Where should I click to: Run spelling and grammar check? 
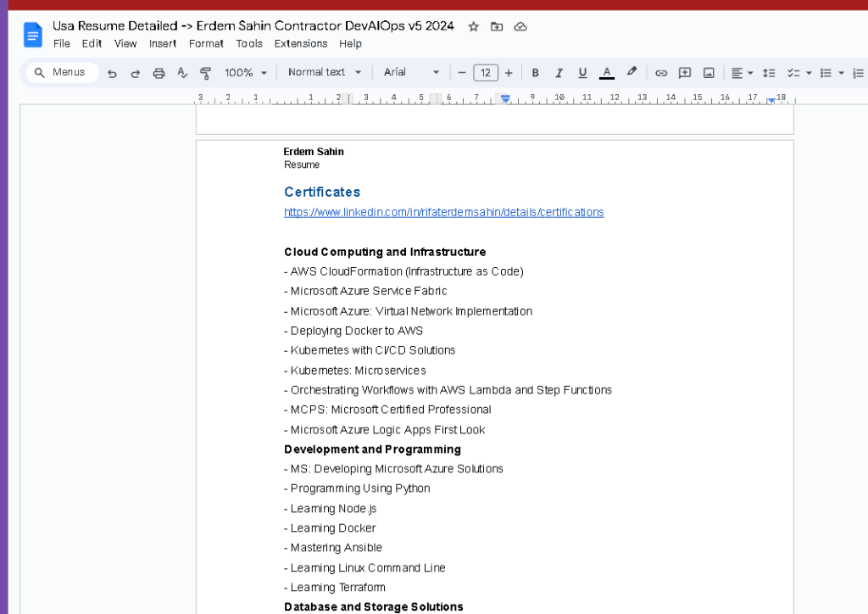pyautogui.click(x=182, y=73)
